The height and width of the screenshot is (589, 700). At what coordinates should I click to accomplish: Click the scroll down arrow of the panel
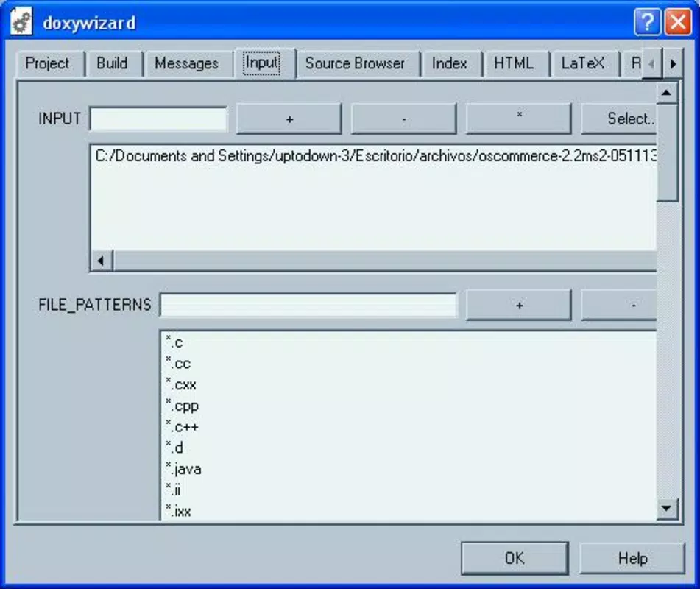pos(667,508)
